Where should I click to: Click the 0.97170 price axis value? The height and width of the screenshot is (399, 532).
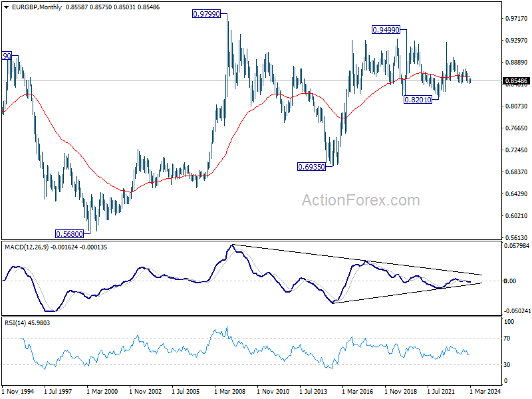[x=517, y=19]
